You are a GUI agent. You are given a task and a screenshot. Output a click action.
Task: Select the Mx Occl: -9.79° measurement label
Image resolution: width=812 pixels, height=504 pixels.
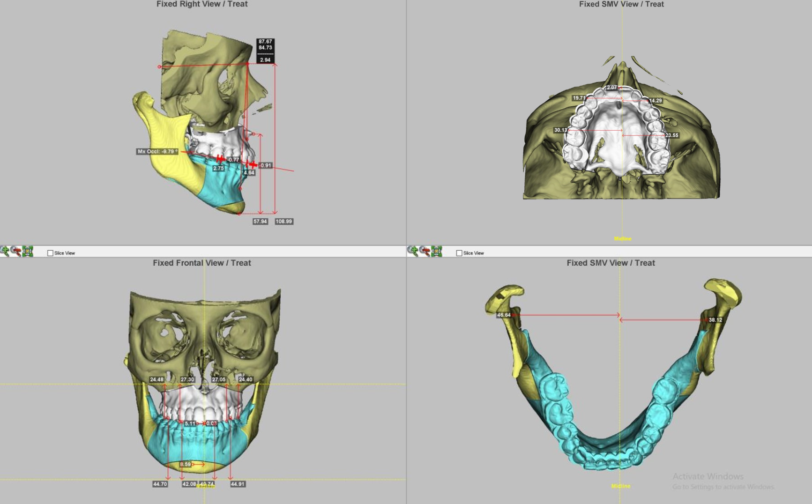pyautogui.click(x=157, y=151)
